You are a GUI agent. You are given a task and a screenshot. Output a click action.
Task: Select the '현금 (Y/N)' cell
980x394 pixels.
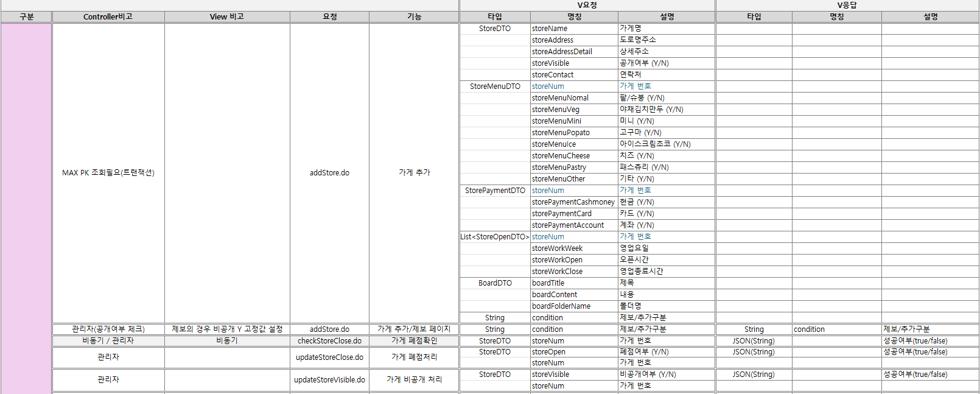click(667, 202)
